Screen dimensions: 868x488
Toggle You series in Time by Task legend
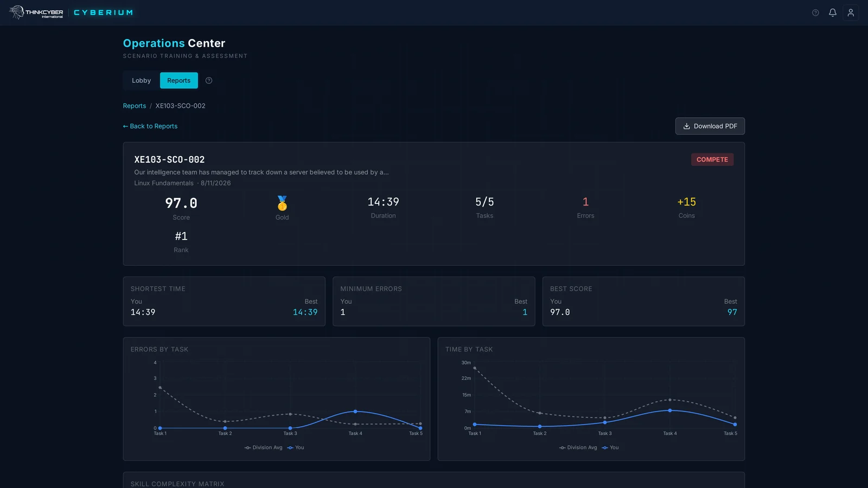click(x=610, y=447)
